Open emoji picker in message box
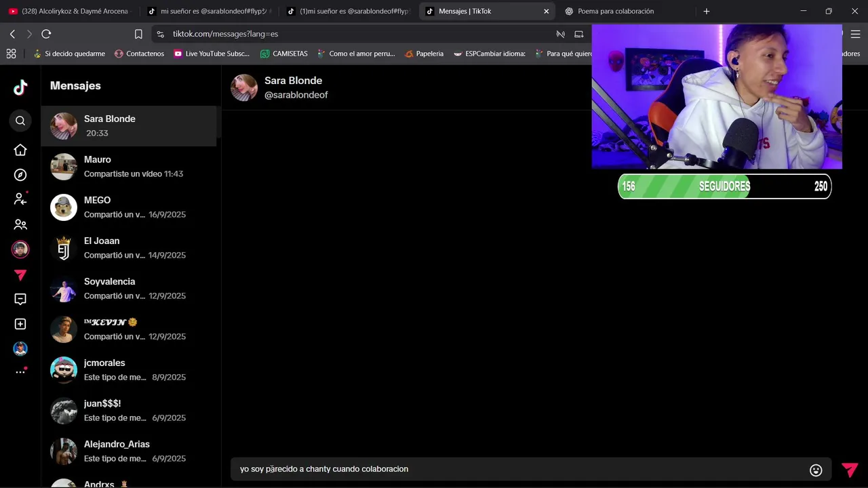 (816, 470)
